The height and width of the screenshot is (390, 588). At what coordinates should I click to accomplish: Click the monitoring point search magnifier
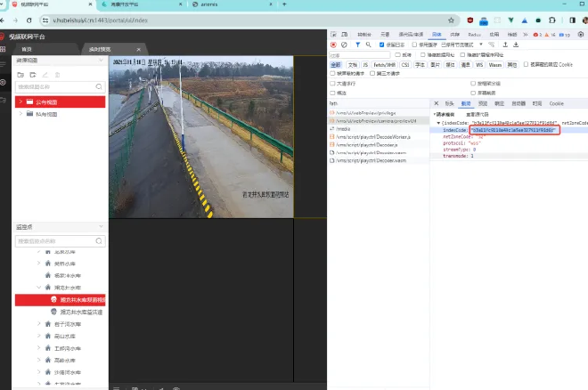pyautogui.click(x=99, y=241)
